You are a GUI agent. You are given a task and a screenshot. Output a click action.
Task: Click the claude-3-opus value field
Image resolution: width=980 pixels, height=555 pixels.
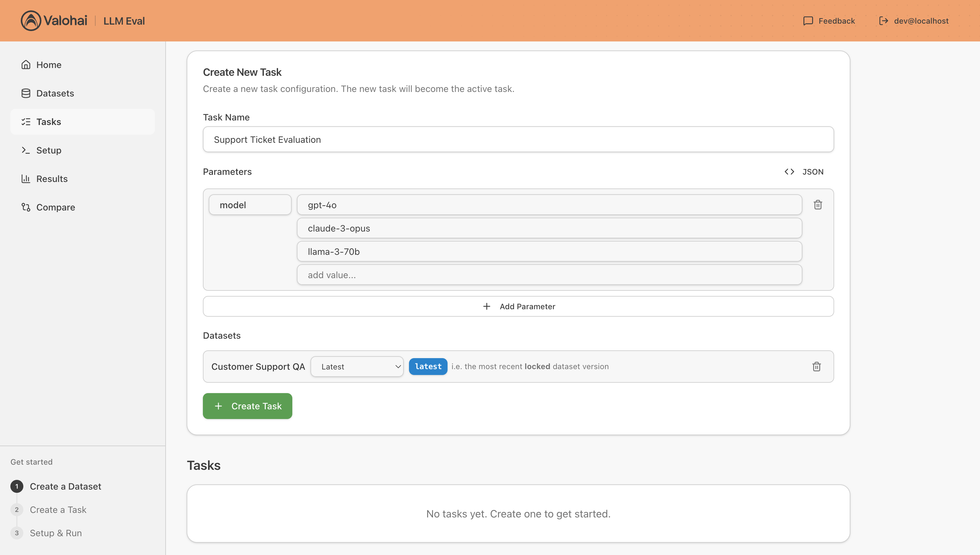[x=549, y=228]
